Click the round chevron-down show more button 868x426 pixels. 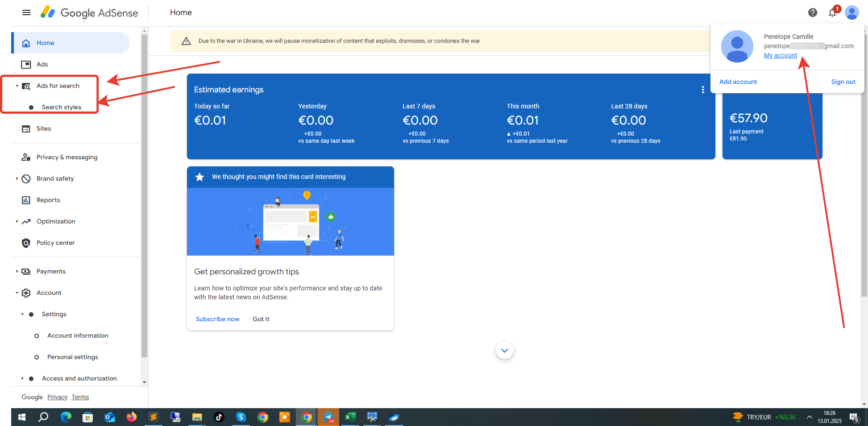[505, 351]
